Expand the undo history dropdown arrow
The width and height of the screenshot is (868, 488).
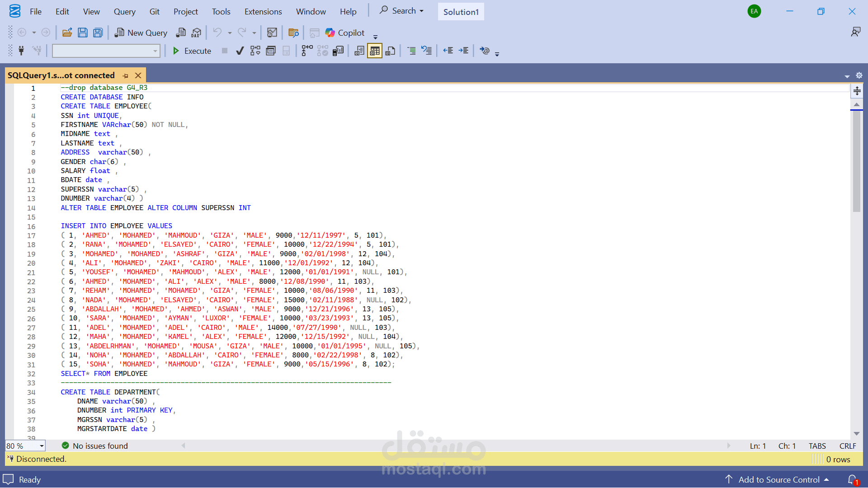(x=230, y=33)
